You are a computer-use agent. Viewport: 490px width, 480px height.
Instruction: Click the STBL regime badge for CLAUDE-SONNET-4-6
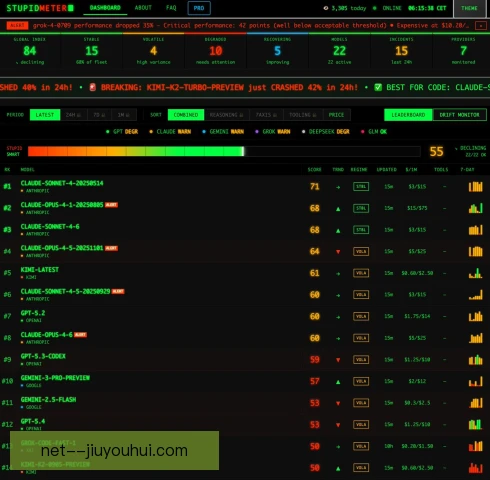pos(361,230)
